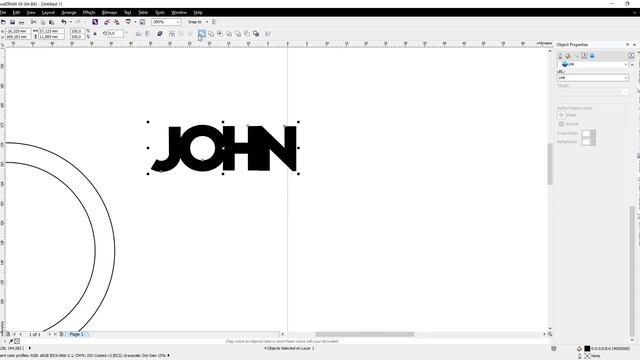The height and width of the screenshot is (360, 640).
Task: Click the Internet tab icon in Object Properties
Action: (592, 56)
